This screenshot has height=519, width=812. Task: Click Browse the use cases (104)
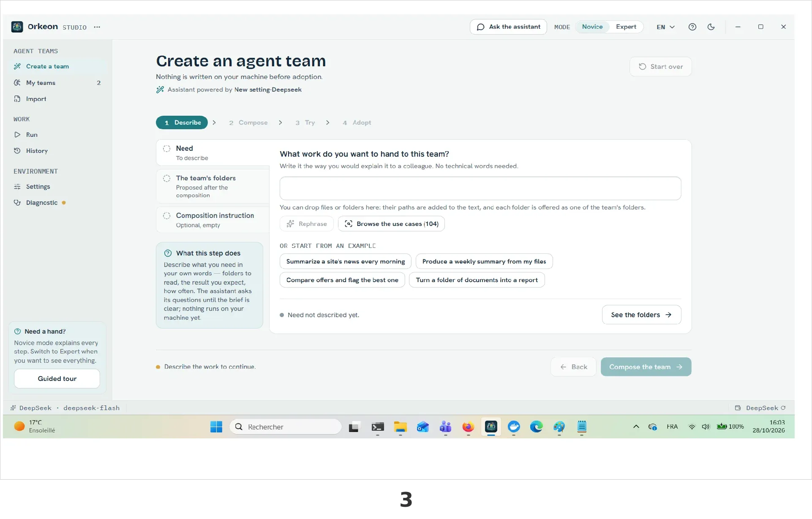pyautogui.click(x=391, y=224)
